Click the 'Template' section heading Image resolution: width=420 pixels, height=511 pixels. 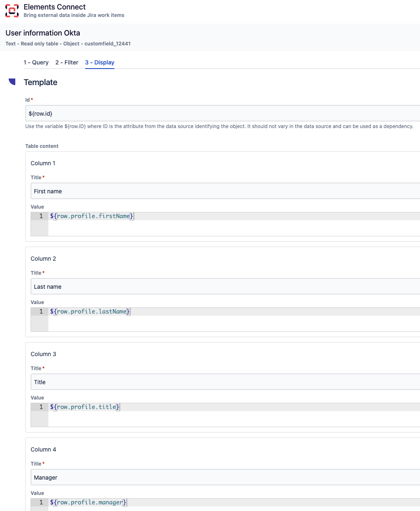click(41, 82)
